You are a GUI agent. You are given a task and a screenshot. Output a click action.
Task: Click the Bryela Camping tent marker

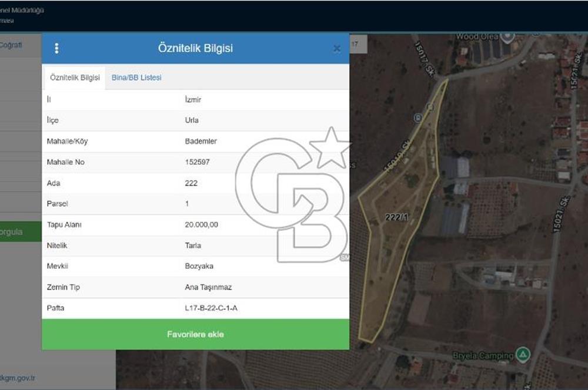point(522,355)
